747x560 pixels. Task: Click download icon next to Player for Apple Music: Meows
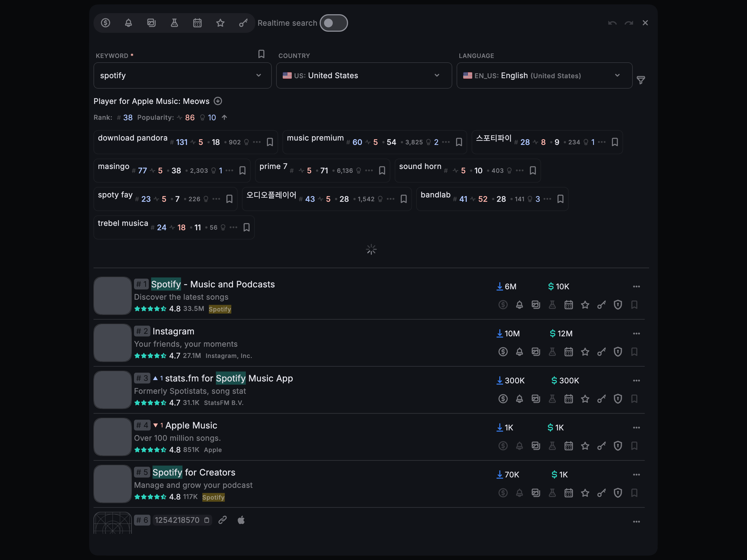tap(218, 101)
